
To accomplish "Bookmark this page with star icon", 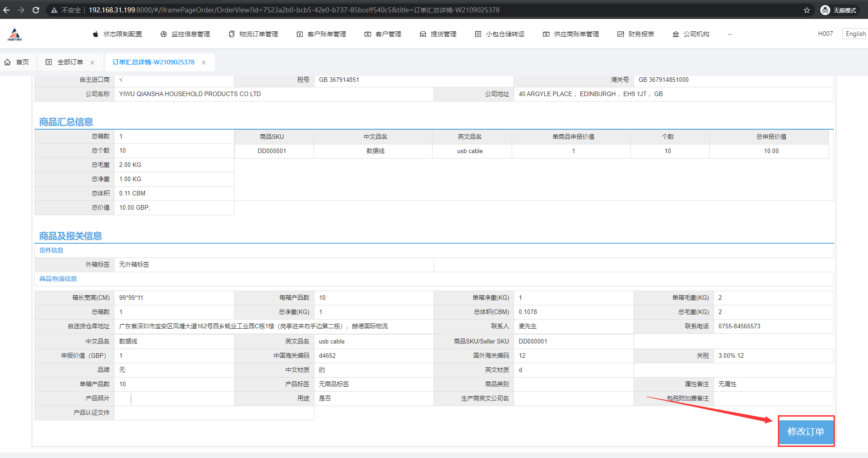I will [806, 10].
